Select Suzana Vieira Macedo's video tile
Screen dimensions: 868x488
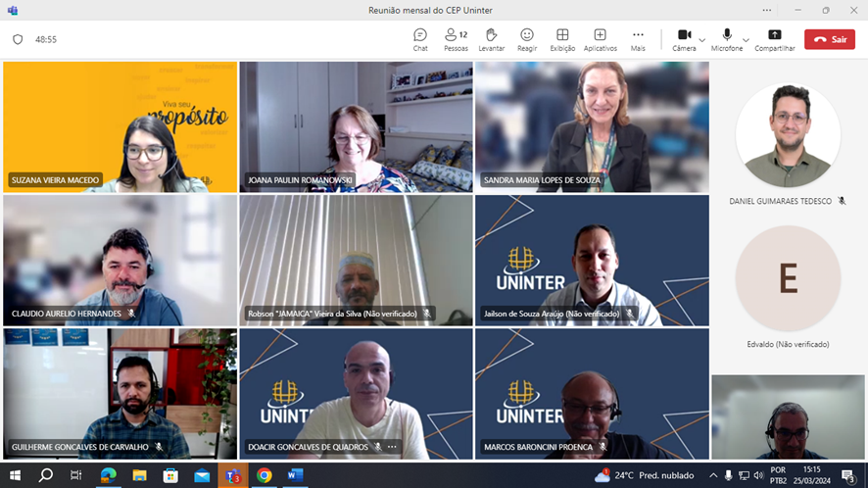121,126
